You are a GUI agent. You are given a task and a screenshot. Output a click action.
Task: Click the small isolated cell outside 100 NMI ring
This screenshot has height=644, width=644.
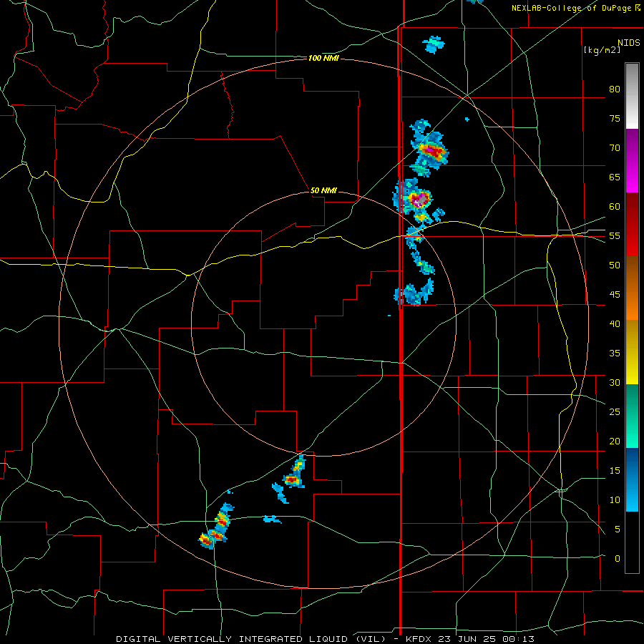point(434,44)
